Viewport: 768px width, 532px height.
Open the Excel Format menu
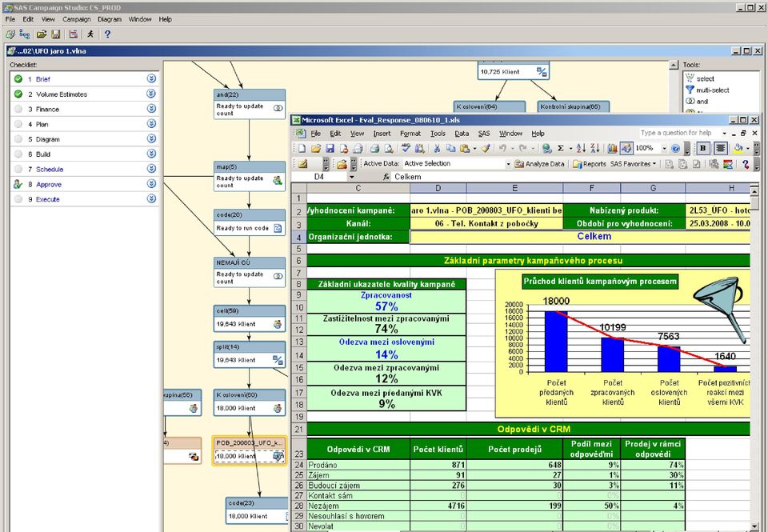pyautogui.click(x=410, y=134)
